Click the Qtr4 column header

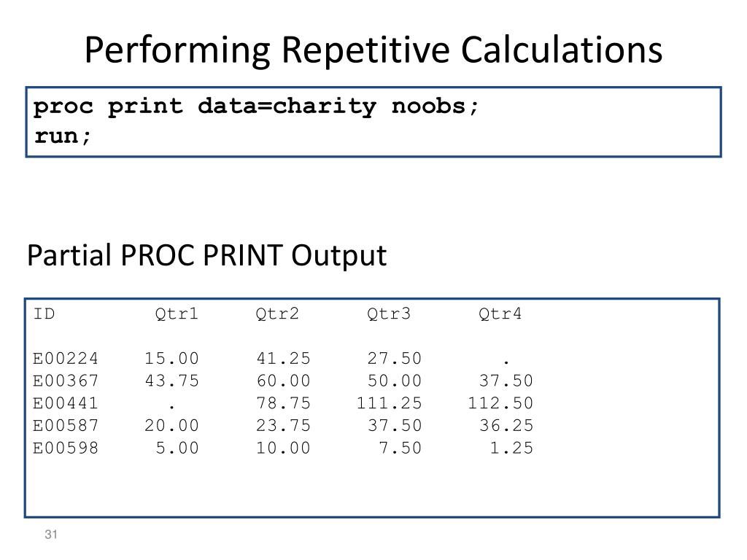500,314
